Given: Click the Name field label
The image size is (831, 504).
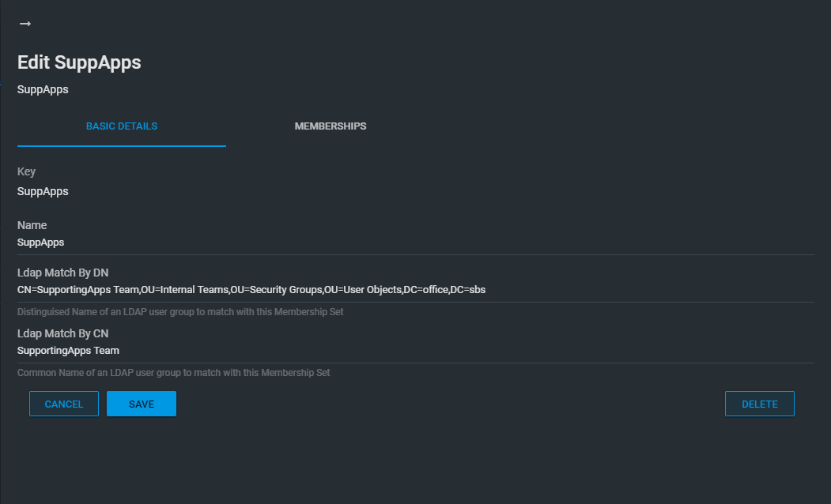Looking at the screenshot, I should pos(32,225).
